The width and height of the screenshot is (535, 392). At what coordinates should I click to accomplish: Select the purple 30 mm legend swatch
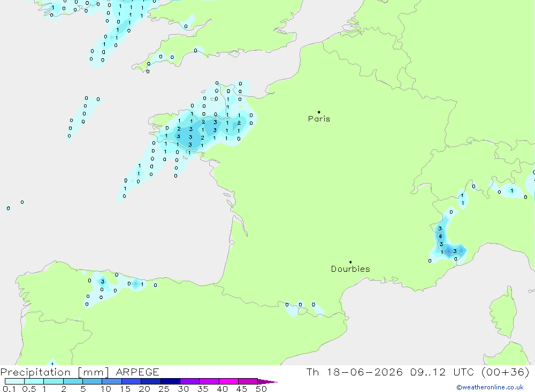[x=190, y=381]
